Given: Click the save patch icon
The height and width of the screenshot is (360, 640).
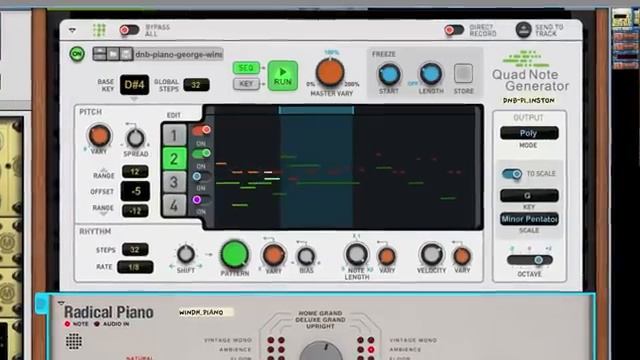Looking at the screenshot, I should click(x=126, y=54).
